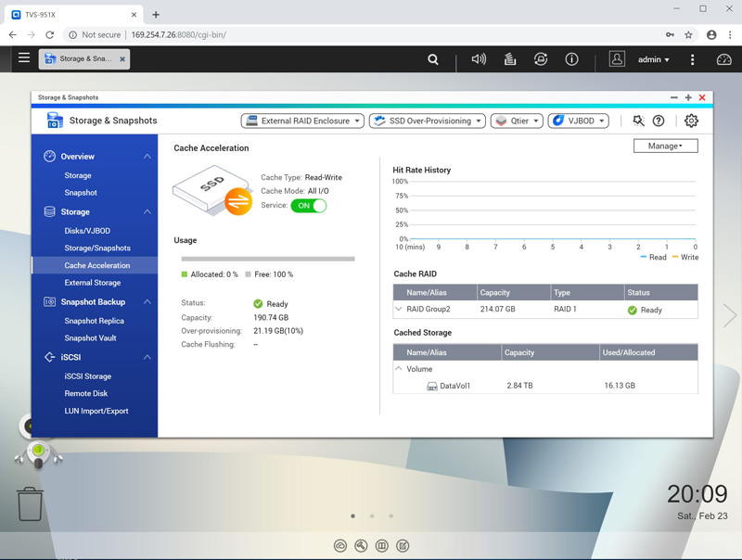742x560 pixels.
Task: Select the DataVol1 cached volume row
Action: pyautogui.click(x=545, y=386)
